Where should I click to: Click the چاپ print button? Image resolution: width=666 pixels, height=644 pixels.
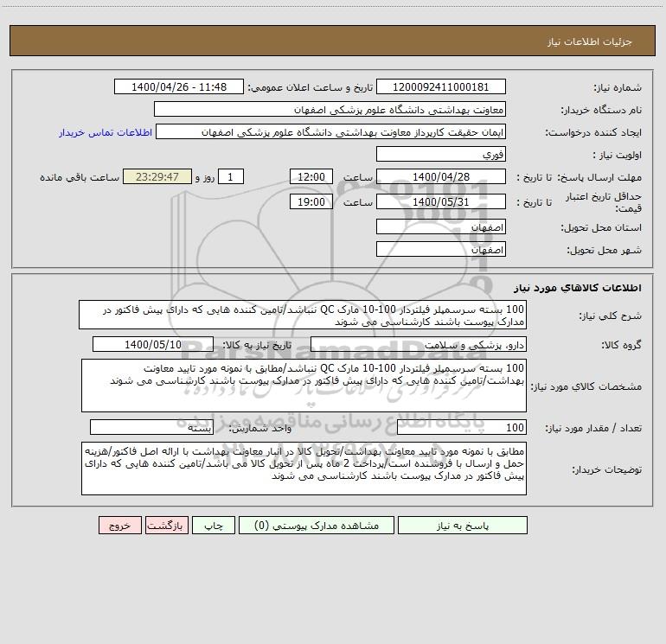tap(214, 526)
